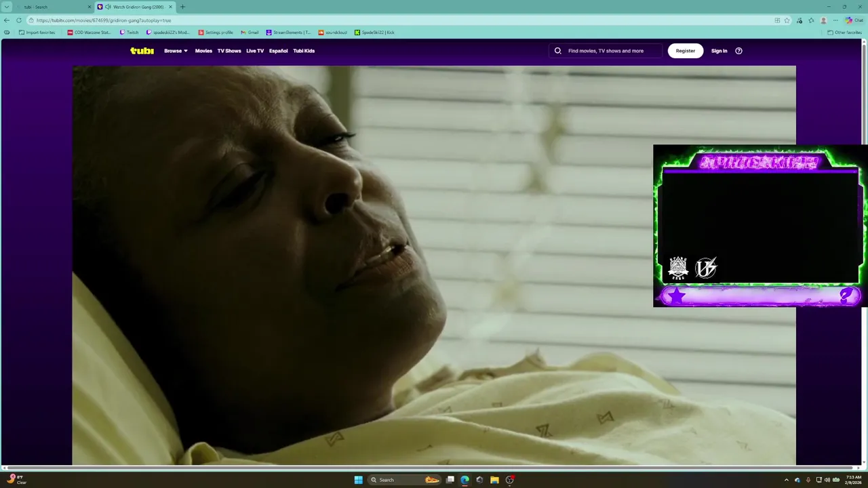The height and width of the screenshot is (488, 868).
Task: Switch to Español content
Action: pos(278,51)
